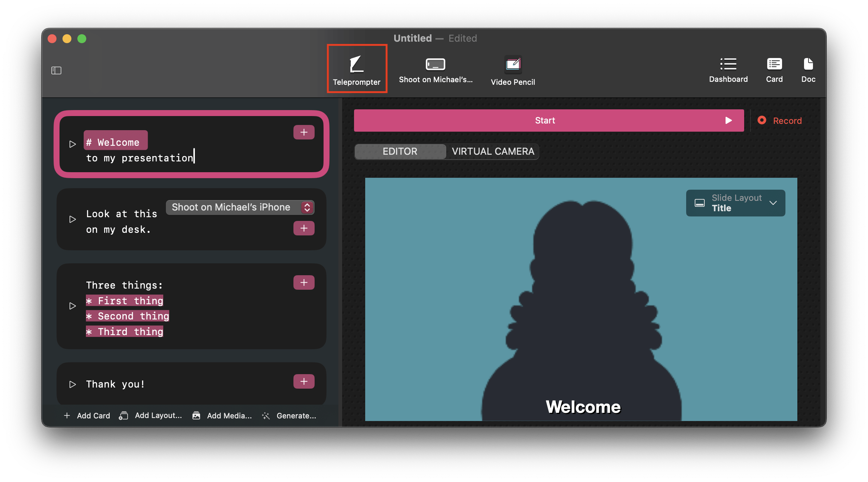The height and width of the screenshot is (482, 868).
Task: Switch to EDITOR tab
Action: pos(400,151)
